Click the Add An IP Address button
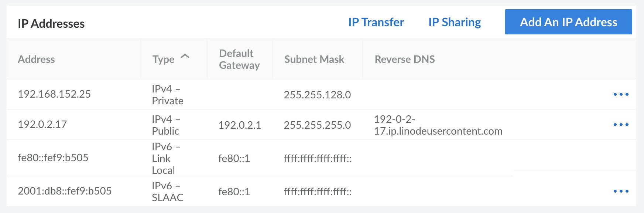The image size is (644, 213). pos(568,22)
